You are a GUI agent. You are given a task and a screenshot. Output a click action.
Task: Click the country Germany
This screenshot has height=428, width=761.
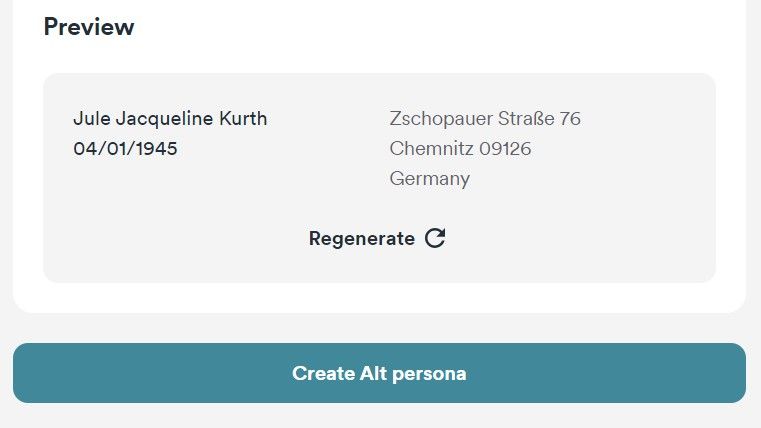[430, 179]
